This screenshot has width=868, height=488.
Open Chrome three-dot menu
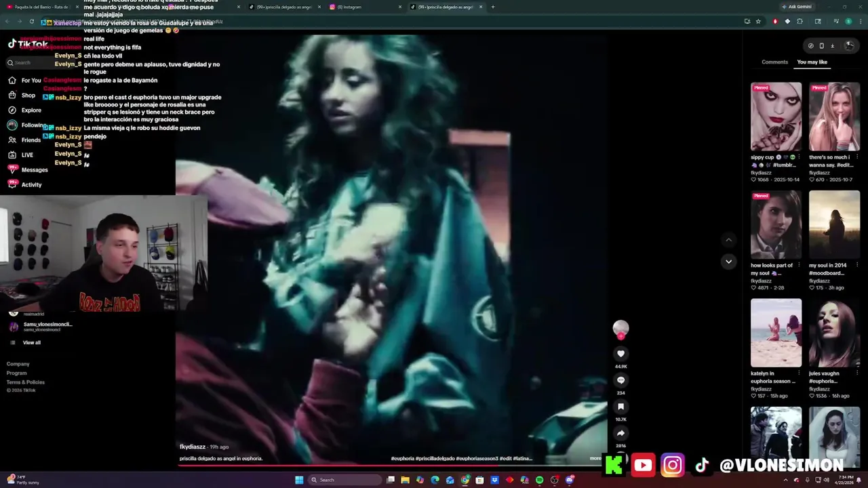point(860,21)
